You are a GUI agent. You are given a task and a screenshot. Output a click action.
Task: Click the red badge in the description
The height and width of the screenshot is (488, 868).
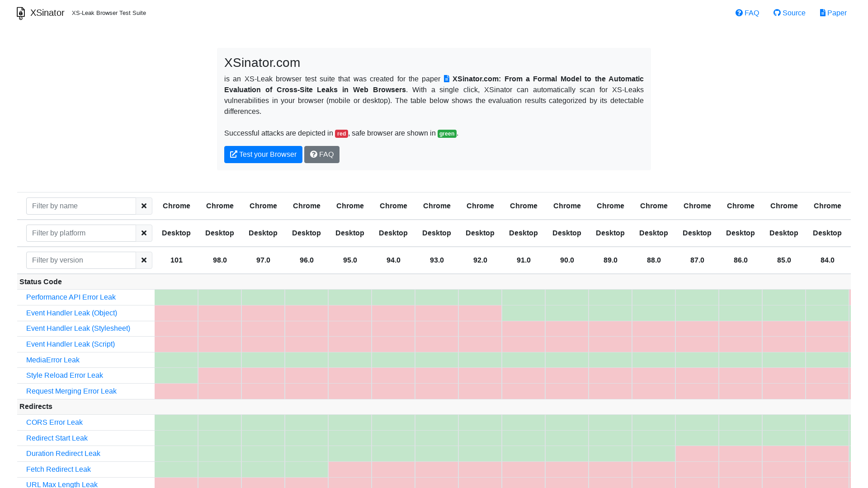[x=341, y=134]
